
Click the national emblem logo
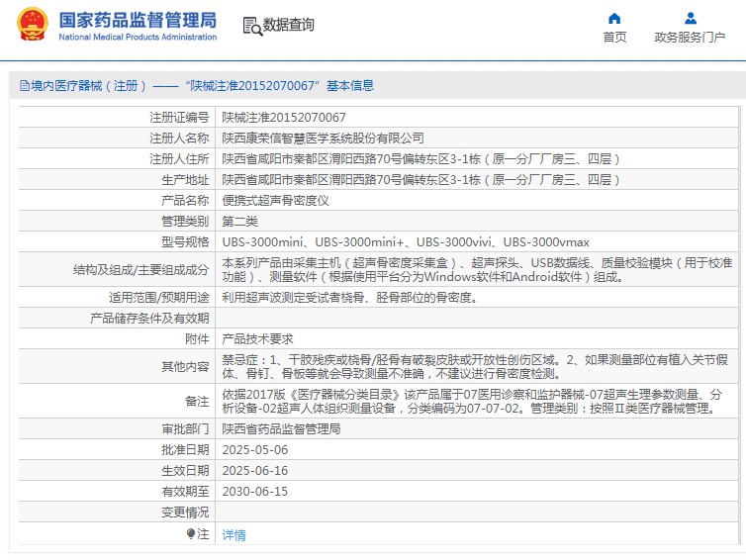(32, 25)
